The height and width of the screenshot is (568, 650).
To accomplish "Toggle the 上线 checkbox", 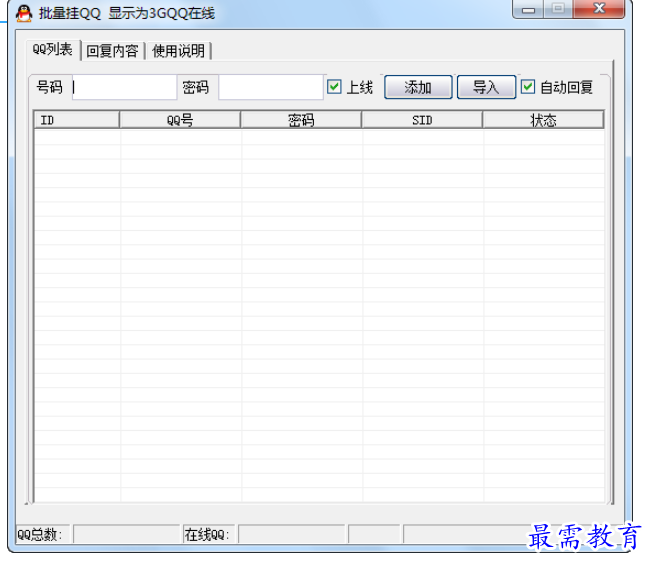I will pos(334,87).
